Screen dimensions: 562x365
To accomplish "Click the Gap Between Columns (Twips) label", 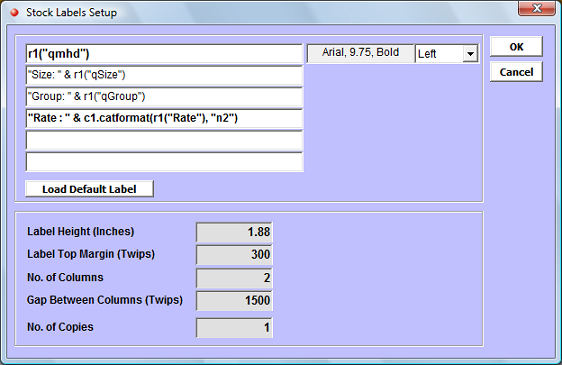I will click(x=105, y=300).
